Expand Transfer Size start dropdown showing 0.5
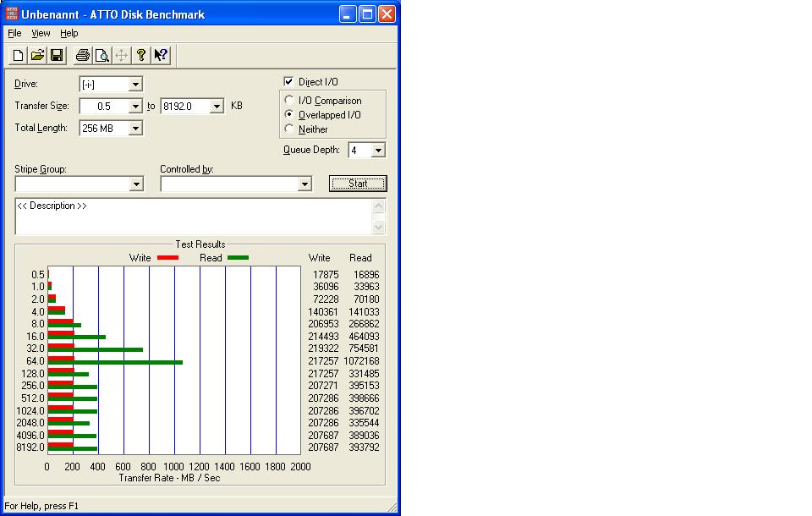This screenshot has width=812, height=516. (135, 107)
